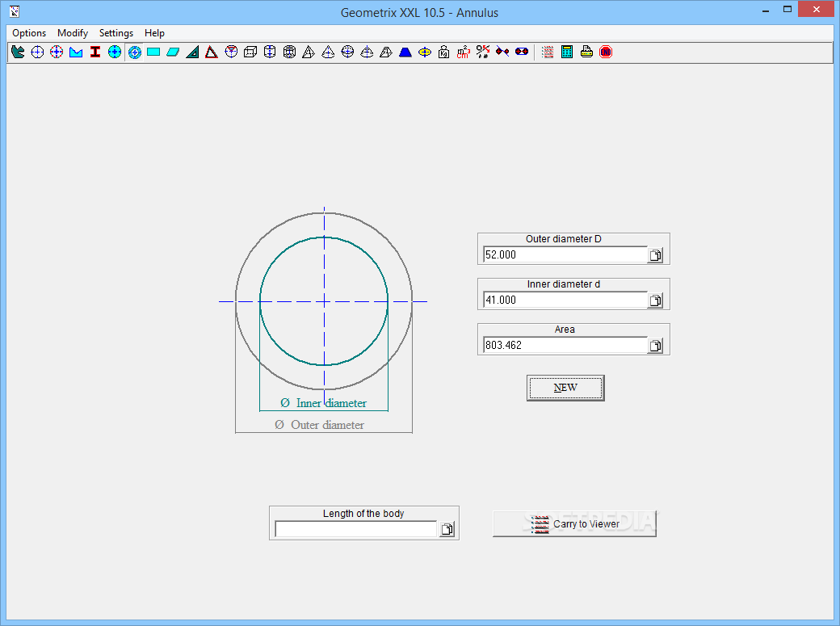This screenshot has height=626, width=840.
Task: Open the Options menu
Action: coord(29,32)
